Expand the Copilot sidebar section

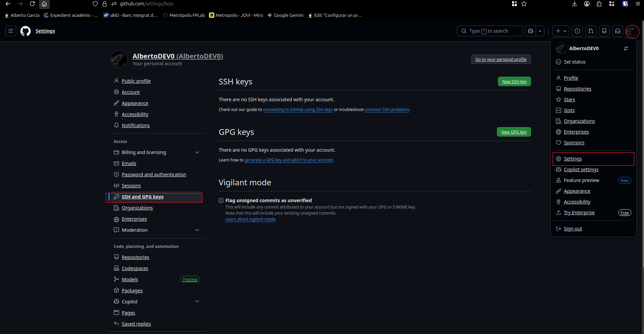[x=197, y=302]
